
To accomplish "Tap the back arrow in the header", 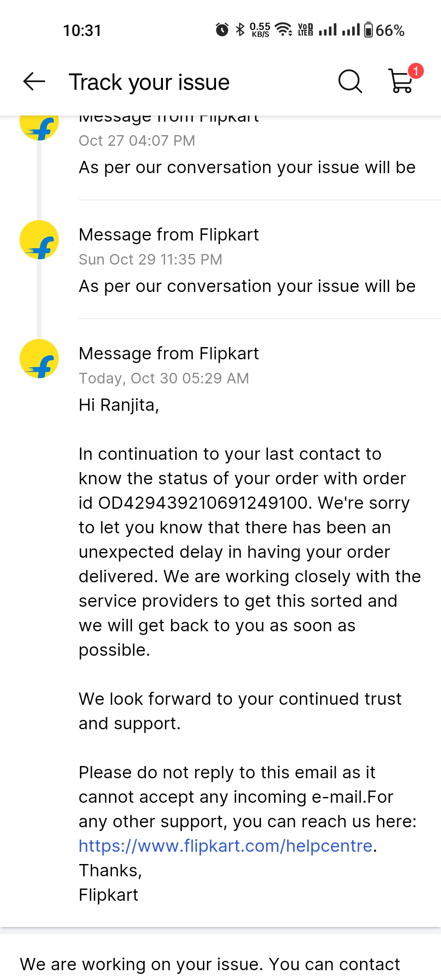I will (x=34, y=82).
